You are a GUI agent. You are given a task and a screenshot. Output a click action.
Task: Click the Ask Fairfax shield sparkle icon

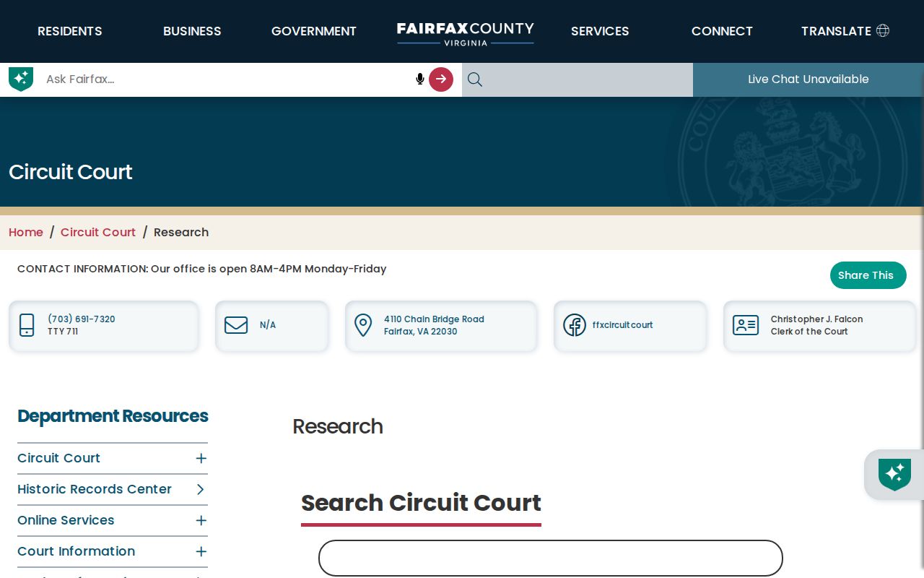tap(21, 79)
